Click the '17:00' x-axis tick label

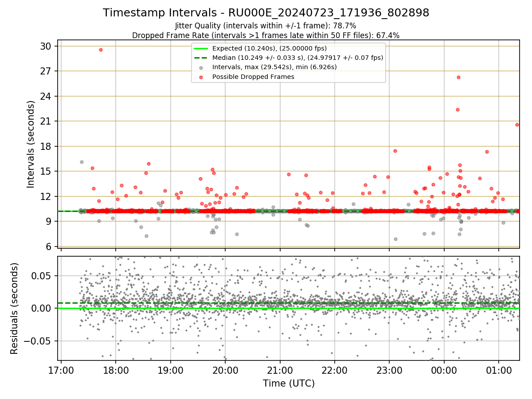click(x=61, y=370)
